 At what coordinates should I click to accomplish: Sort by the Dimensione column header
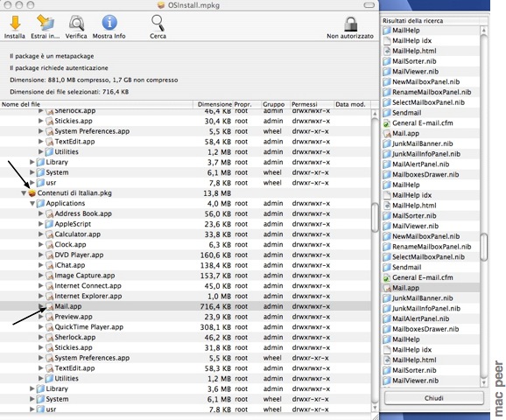click(213, 104)
